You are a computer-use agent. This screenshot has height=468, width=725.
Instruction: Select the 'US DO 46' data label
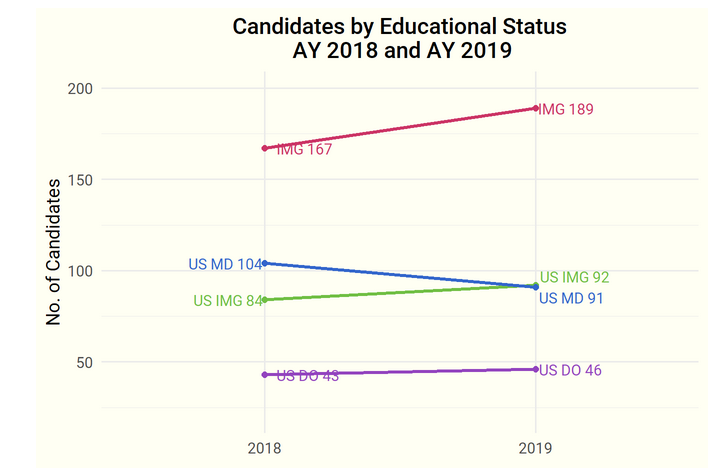click(x=570, y=370)
